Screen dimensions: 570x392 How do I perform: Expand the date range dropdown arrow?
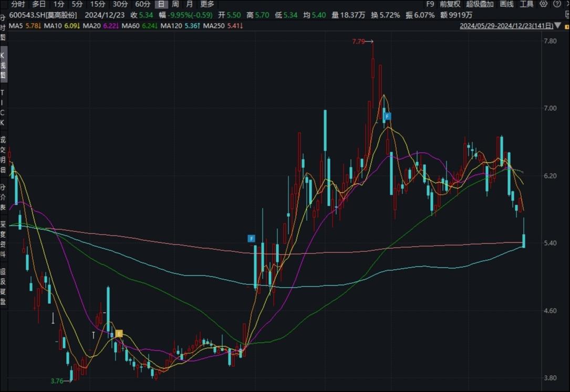coord(558,26)
